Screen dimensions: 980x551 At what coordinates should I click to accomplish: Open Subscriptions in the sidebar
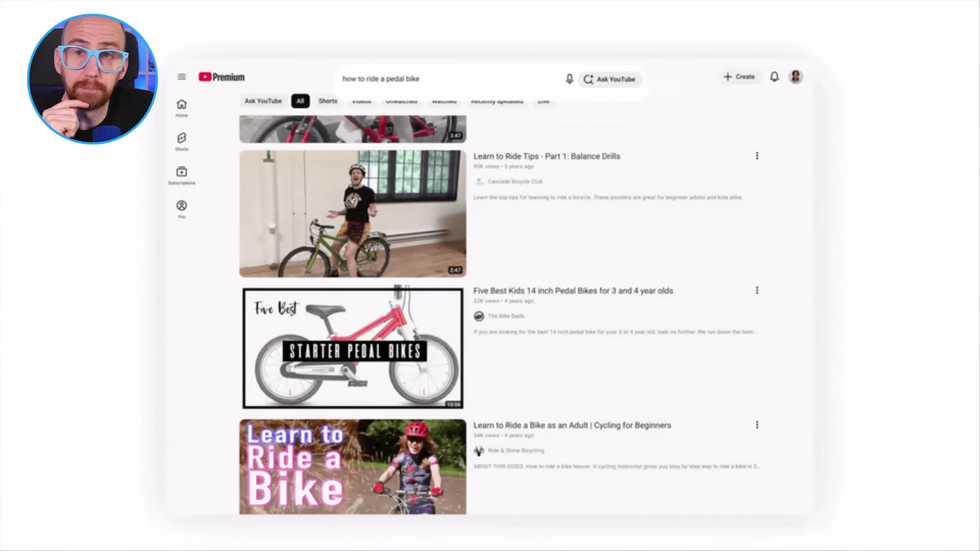(182, 176)
